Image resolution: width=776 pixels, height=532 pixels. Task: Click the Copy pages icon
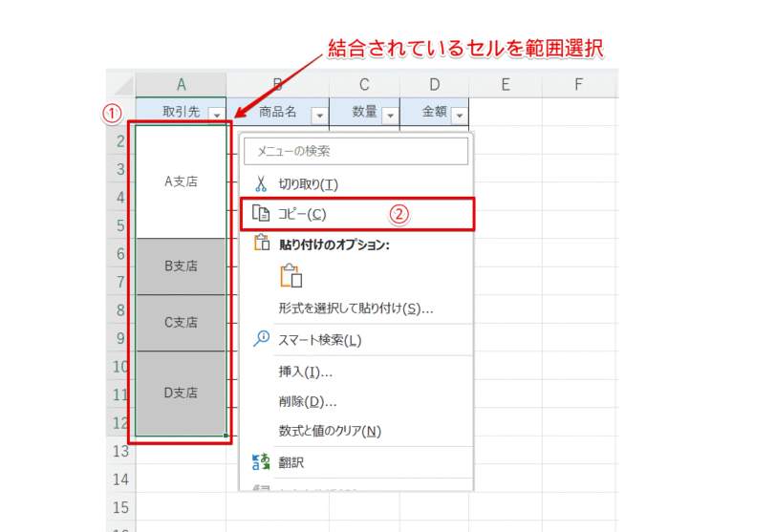[x=261, y=213]
